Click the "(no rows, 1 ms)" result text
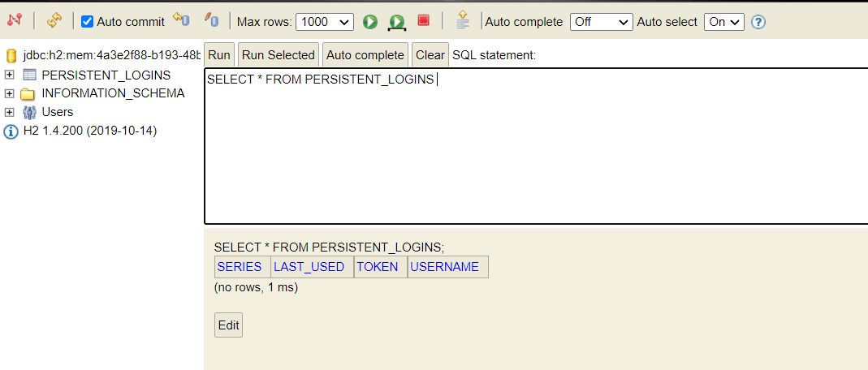Screen dimensions: 868x370 point(256,287)
